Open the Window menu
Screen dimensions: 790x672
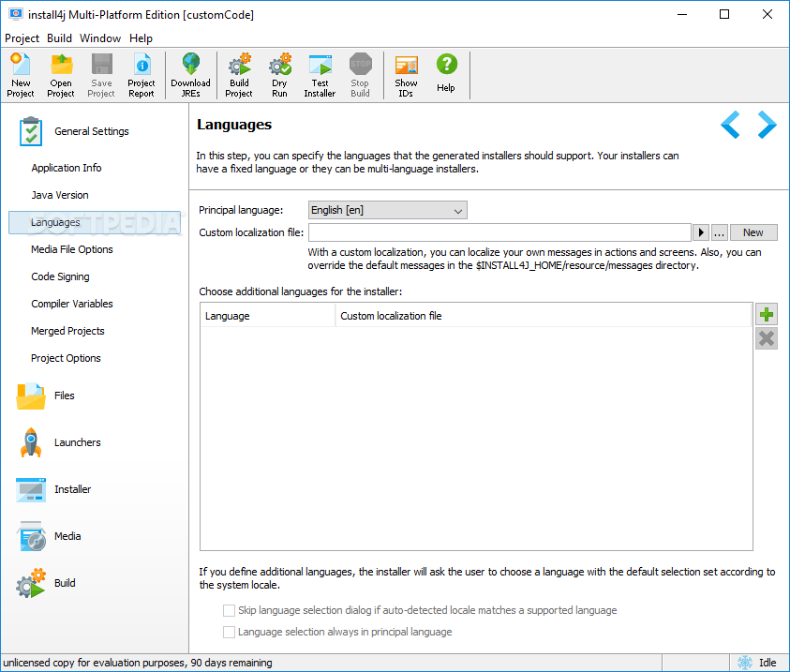point(100,38)
